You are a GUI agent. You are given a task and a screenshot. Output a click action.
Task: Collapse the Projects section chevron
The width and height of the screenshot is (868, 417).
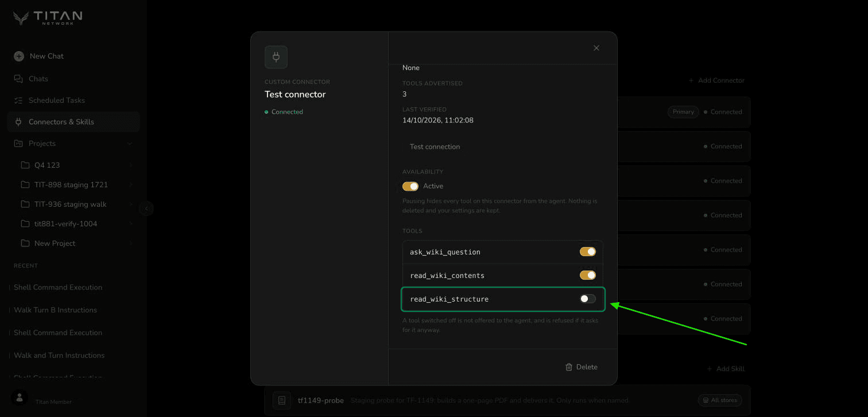tap(130, 144)
